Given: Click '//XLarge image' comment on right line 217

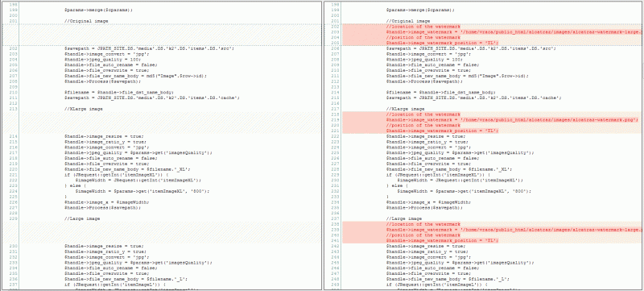Looking at the screenshot, I should tap(405, 109).
